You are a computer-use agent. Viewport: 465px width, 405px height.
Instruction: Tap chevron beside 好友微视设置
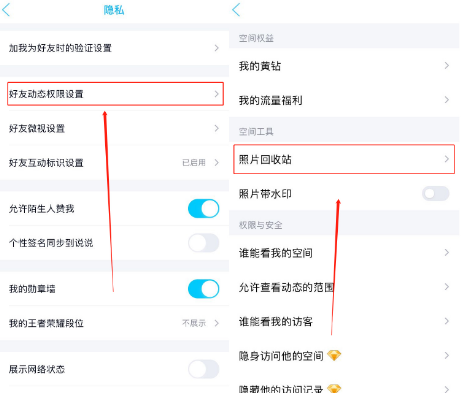(x=217, y=128)
